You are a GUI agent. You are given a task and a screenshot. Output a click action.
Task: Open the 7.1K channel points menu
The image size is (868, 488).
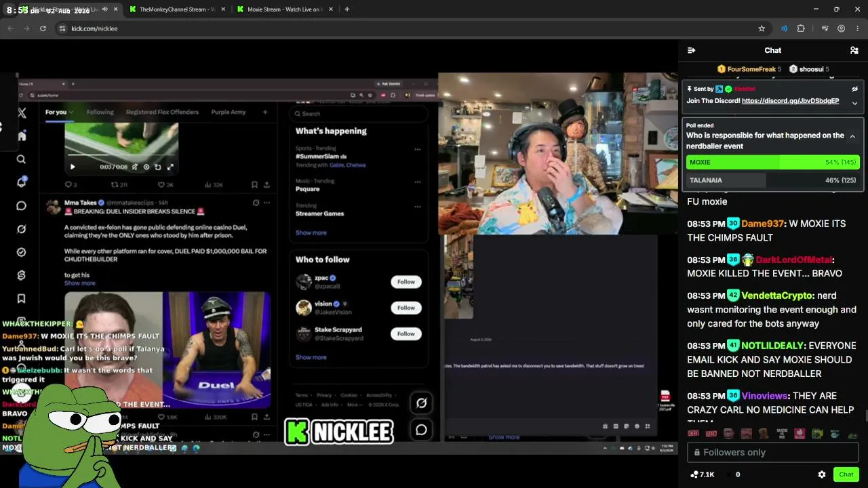click(703, 474)
